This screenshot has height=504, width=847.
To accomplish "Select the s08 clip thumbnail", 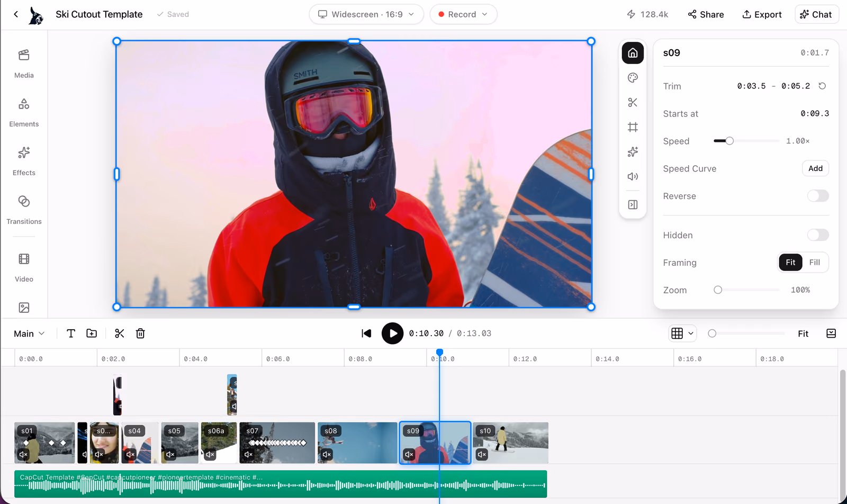I will 357,443.
